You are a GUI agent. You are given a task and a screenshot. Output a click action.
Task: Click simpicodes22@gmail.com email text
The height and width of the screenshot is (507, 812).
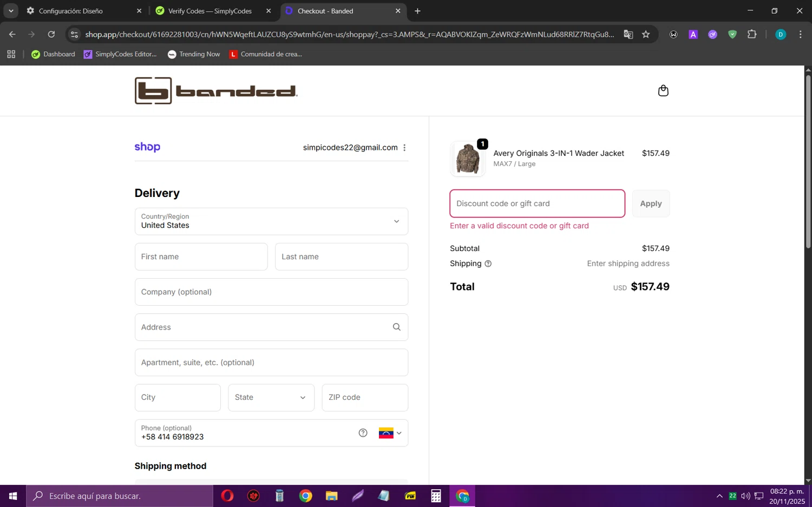(350, 148)
